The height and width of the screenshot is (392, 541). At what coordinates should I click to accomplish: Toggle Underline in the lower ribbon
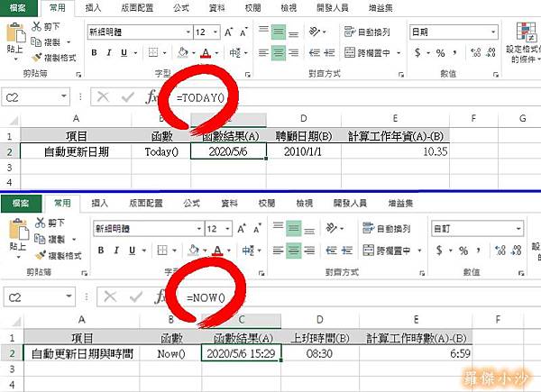coord(132,250)
